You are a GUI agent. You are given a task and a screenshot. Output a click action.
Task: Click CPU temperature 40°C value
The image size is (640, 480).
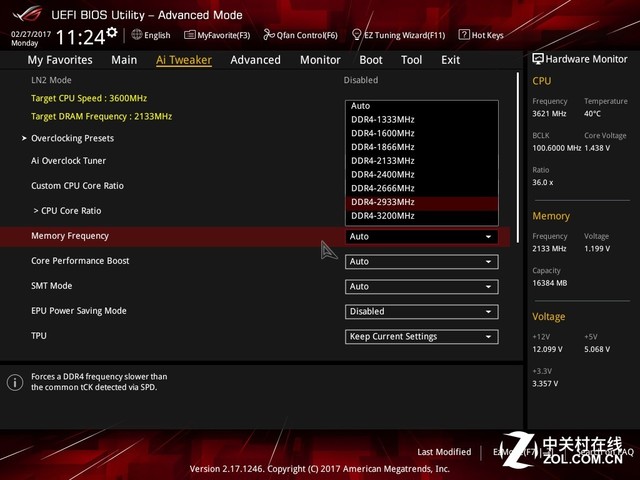pos(592,113)
